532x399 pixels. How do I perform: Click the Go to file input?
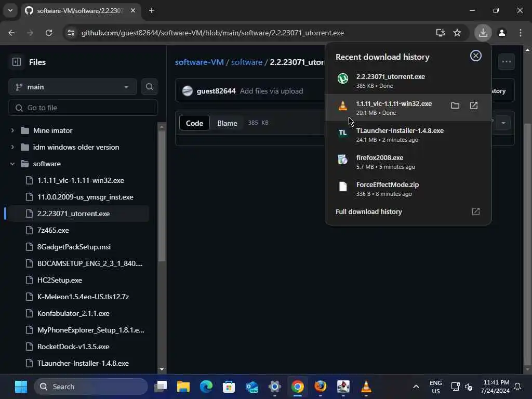83,108
